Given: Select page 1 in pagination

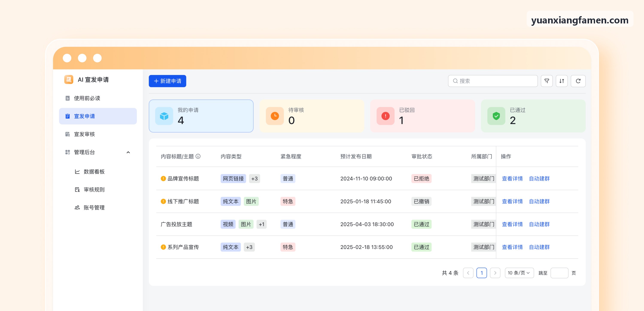Looking at the screenshot, I should [481, 273].
